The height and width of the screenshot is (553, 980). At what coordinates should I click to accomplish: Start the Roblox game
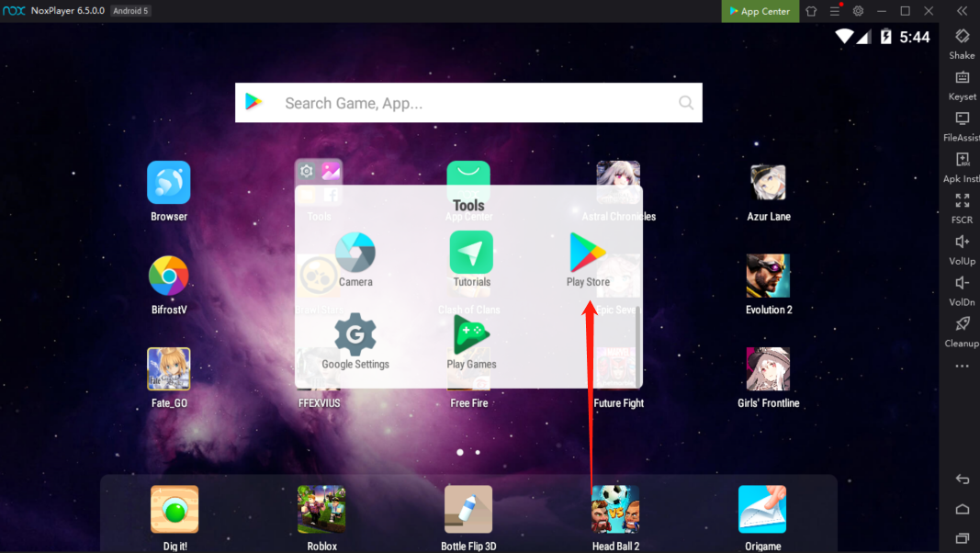coord(321,510)
